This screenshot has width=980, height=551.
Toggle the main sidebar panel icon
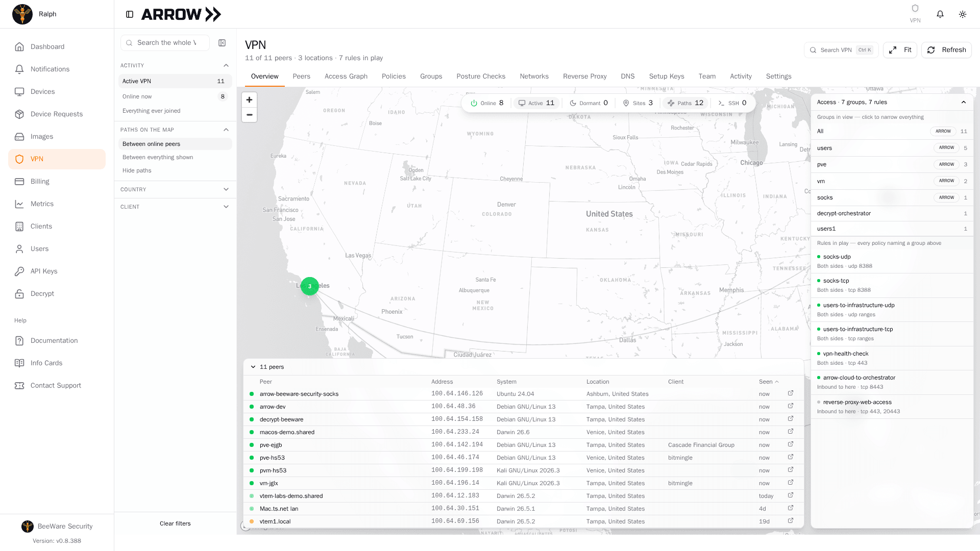pos(130,14)
